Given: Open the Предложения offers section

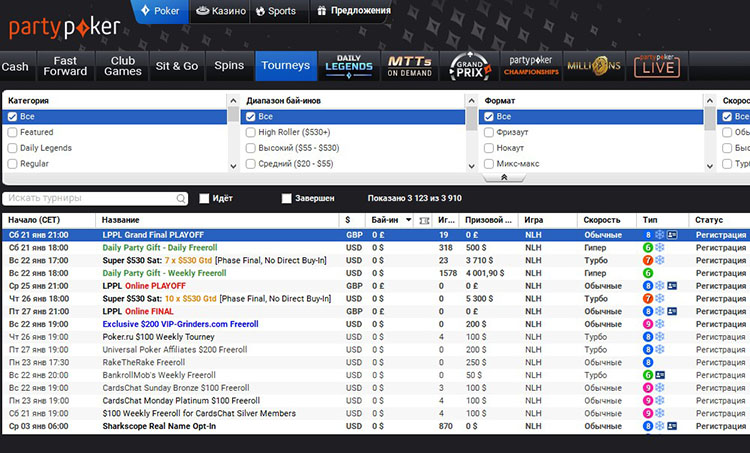Looking at the screenshot, I should click(352, 11).
